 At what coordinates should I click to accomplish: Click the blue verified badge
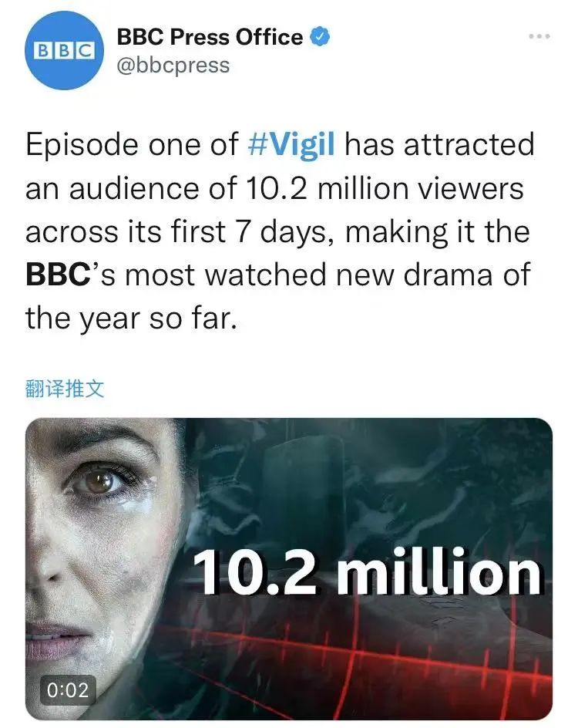point(320,37)
